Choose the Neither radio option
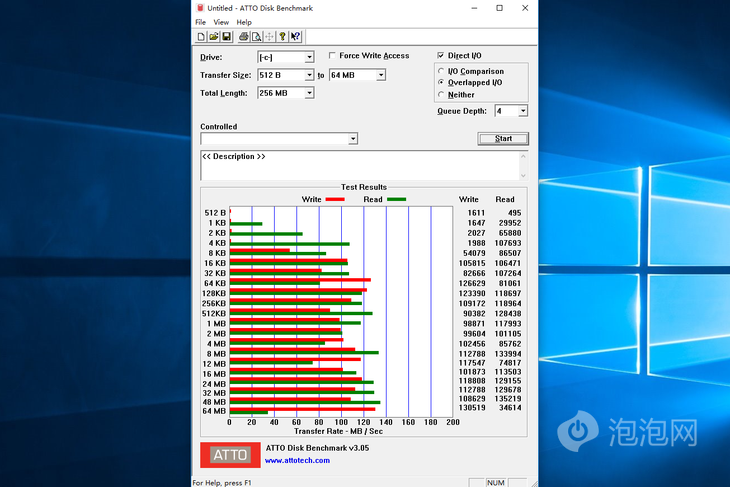The height and width of the screenshot is (487, 730). tap(441, 95)
